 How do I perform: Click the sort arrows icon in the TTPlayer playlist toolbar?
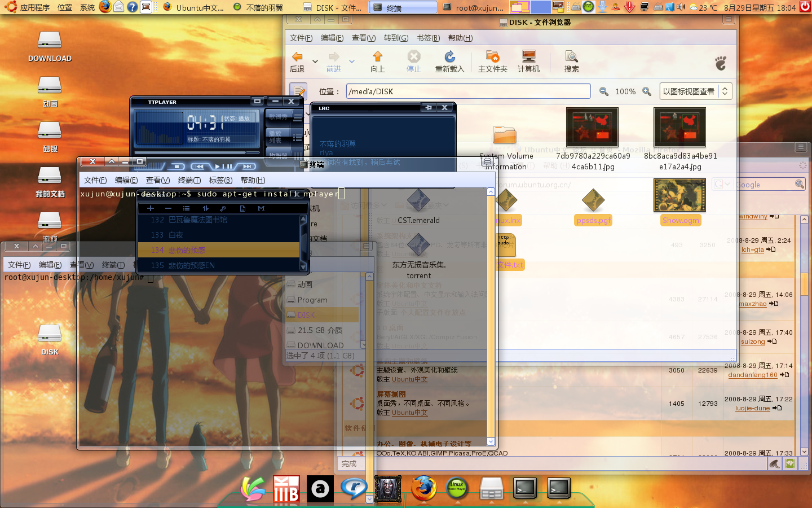205,208
